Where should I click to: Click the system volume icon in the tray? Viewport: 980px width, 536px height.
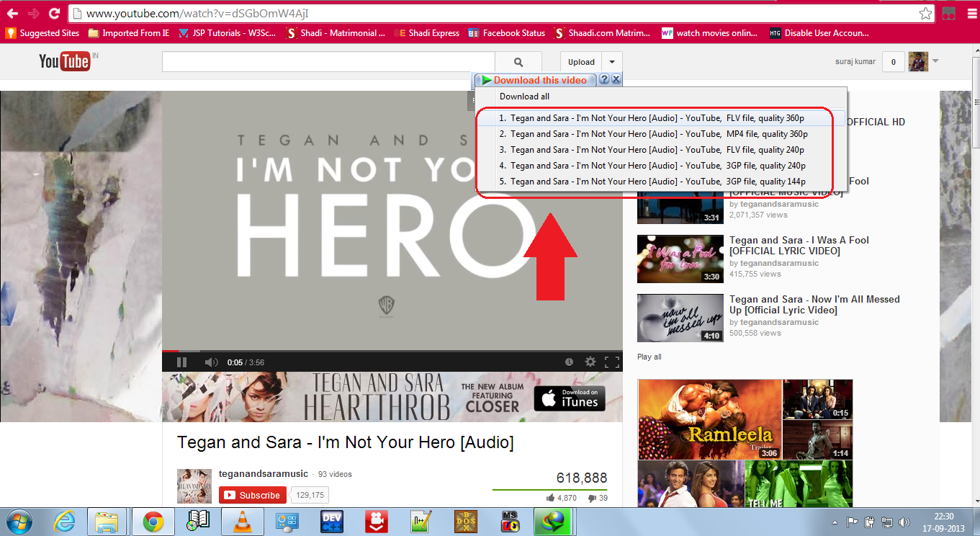pos(904,522)
